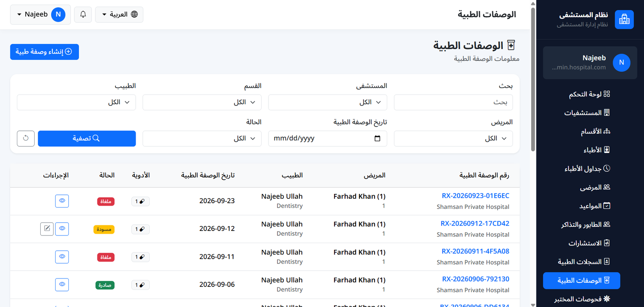644x307 pixels.
Task: Open جداول الأطباء in sidebar
Action: [587, 169]
